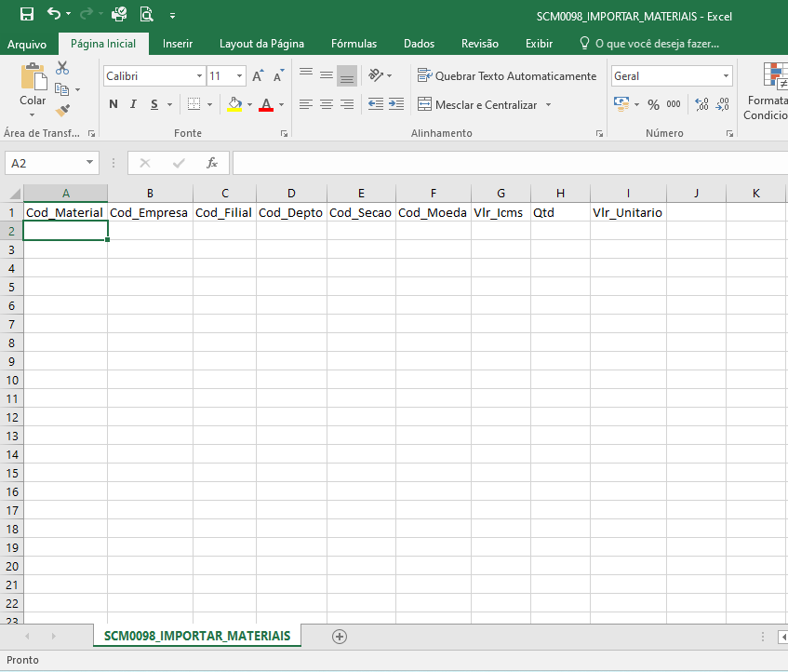Click the insert function fx icon
Screen dimensions: 788x672
[212, 163]
